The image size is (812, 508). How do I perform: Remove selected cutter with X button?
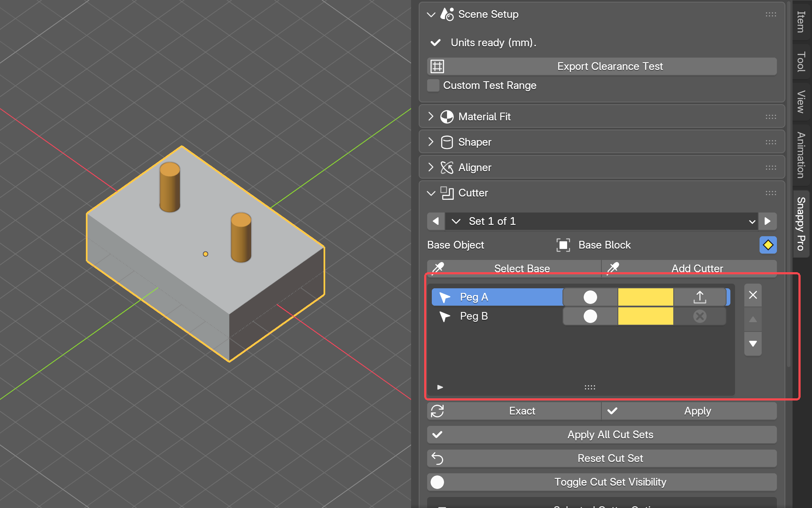coord(753,295)
